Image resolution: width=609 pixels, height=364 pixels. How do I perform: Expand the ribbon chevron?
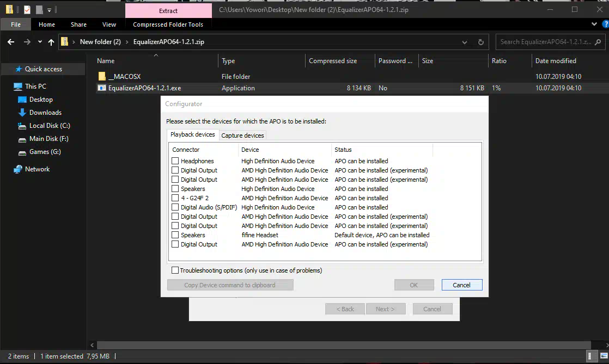pyautogui.click(x=594, y=24)
